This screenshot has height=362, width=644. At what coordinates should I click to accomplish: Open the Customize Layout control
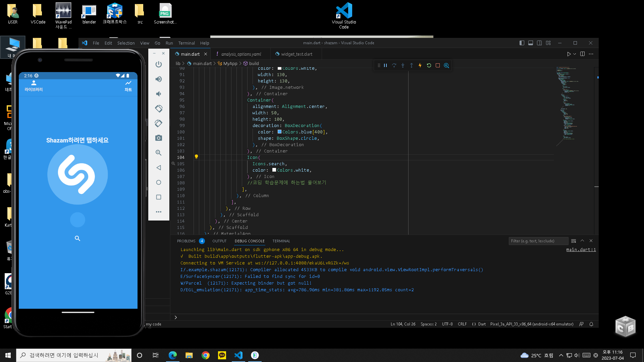click(x=548, y=43)
